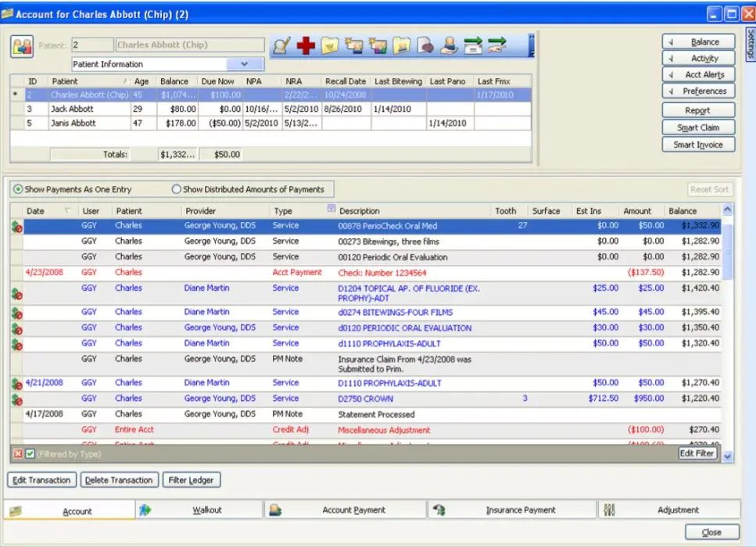
Task: Click the Edit Transaction button
Action: [41, 480]
